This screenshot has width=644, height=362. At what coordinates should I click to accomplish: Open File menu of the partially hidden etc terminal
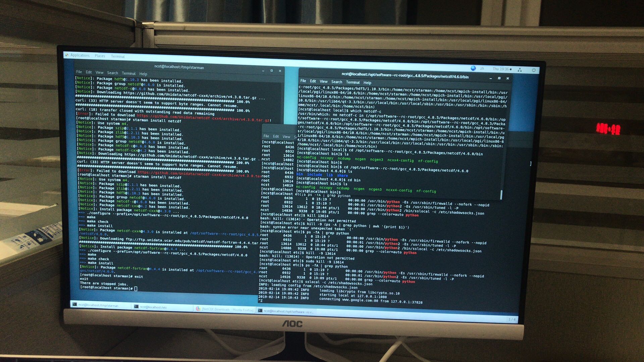266,136
